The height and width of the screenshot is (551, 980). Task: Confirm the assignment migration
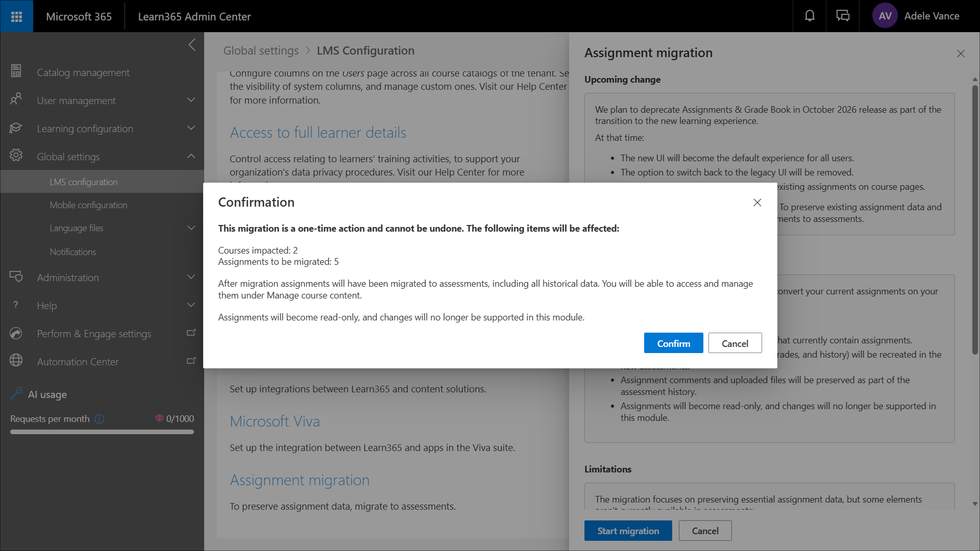point(673,343)
